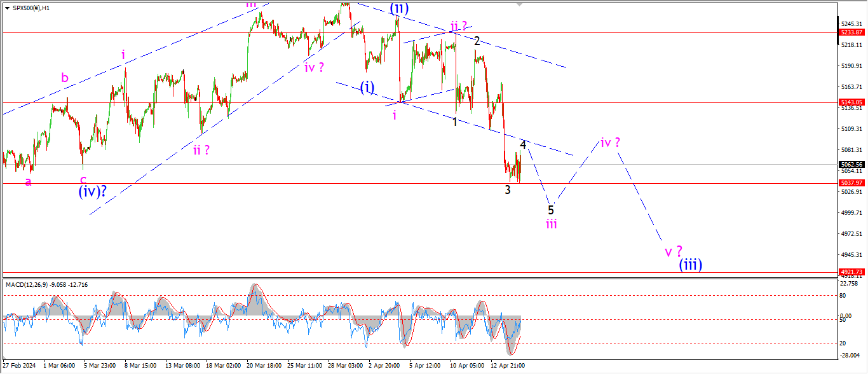Click the black wave 2 label
The height and width of the screenshot is (374, 868).
[477, 41]
